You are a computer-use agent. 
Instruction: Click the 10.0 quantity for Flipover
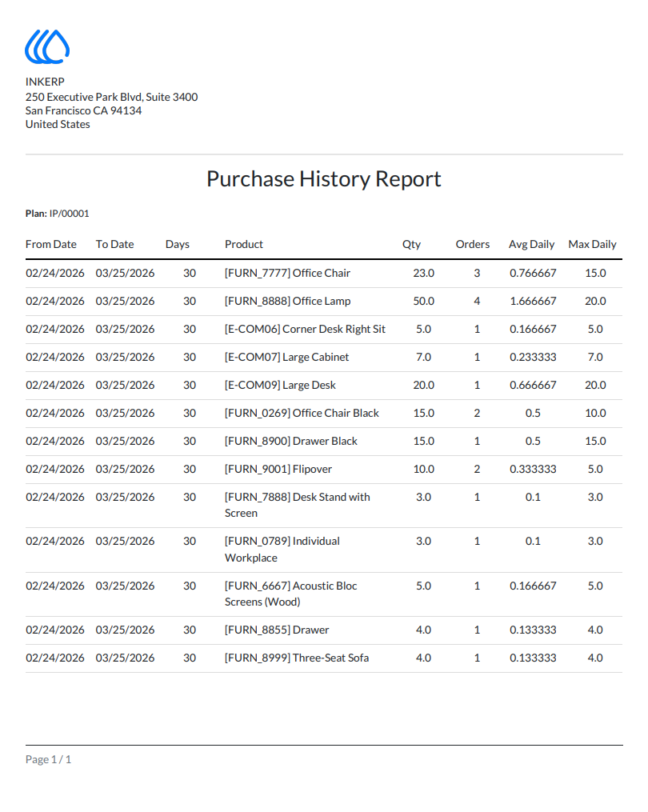click(424, 469)
